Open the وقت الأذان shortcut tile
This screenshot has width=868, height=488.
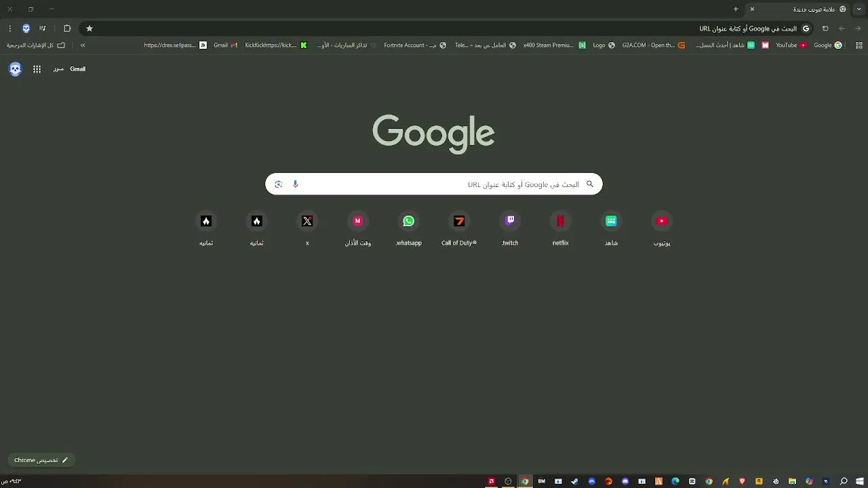[x=358, y=228]
